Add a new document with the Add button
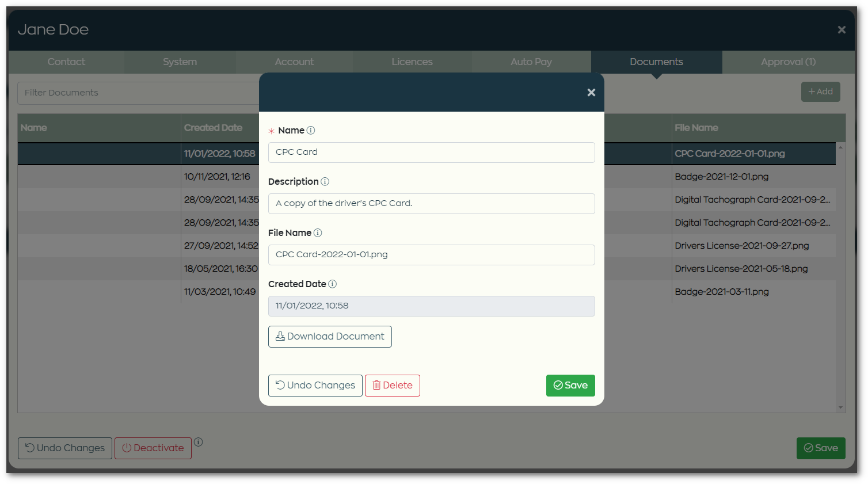The height and width of the screenshot is (484, 868). coord(820,91)
